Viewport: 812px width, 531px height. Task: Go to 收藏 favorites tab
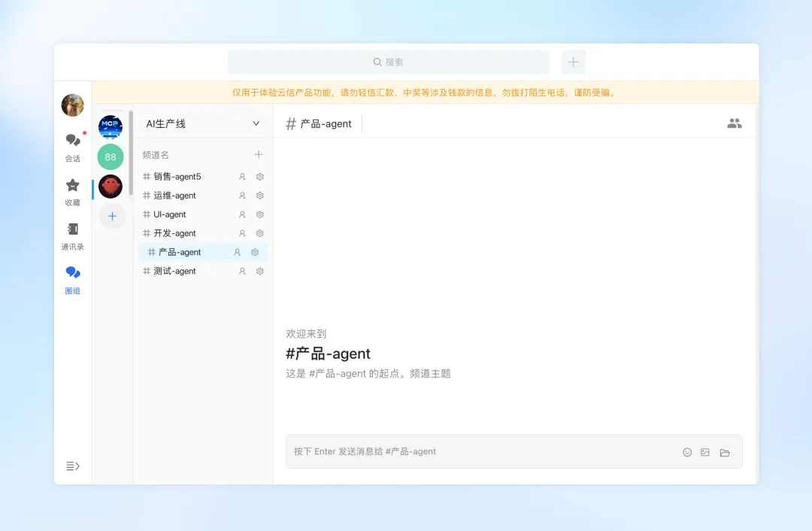[72, 192]
